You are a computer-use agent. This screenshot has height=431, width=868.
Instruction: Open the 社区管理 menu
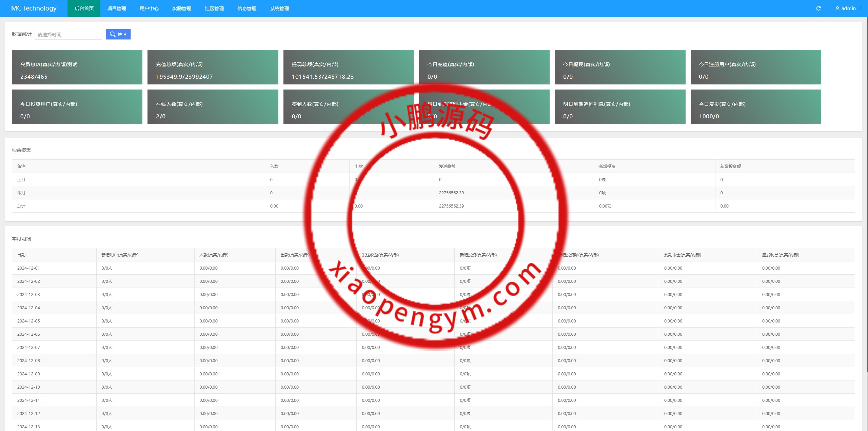click(214, 8)
